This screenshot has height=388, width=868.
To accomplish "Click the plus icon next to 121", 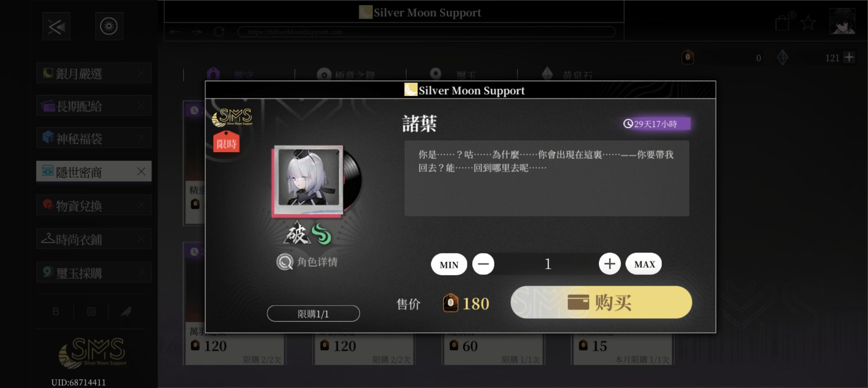I will point(849,57).
